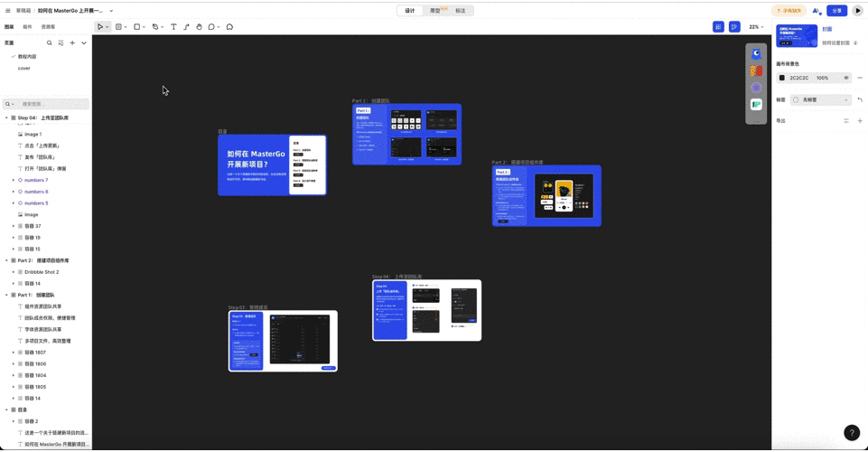This screenshot has height=452, width=868.
Task: Open Move tool options dropdown arrow
Action: (107, 27)
